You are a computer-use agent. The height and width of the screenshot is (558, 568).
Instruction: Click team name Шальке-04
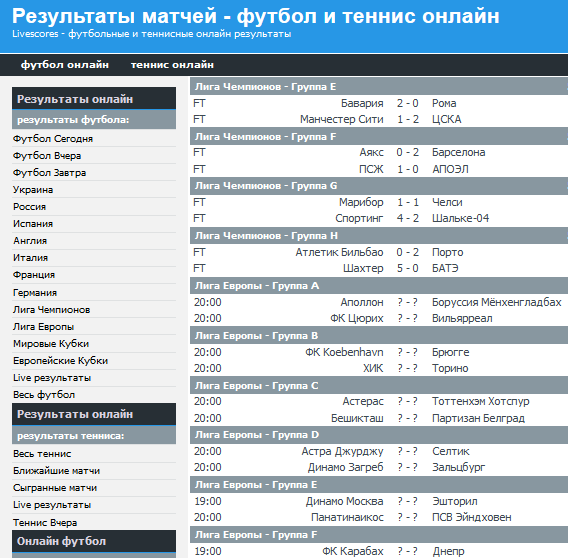click(460, 218)
